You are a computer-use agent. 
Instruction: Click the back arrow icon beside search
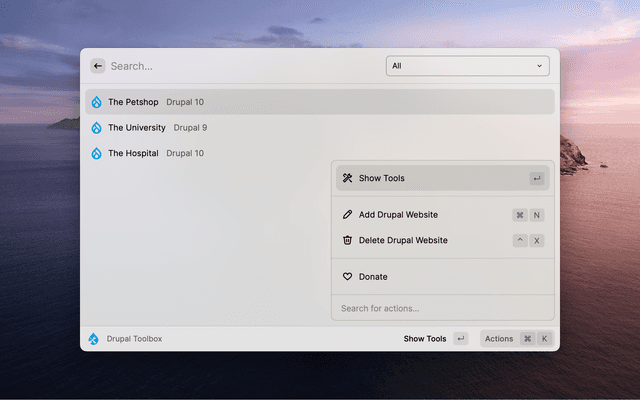point(97,66)
